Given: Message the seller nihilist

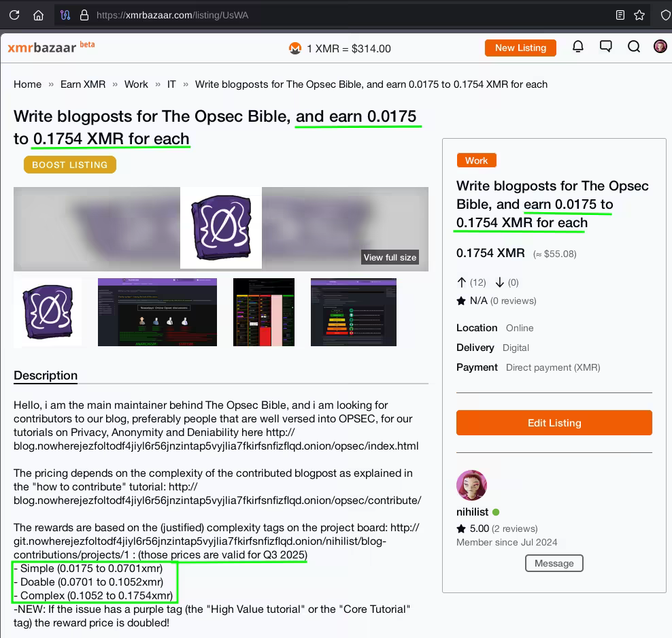Looking at the screenshot, I should (554, 563).
